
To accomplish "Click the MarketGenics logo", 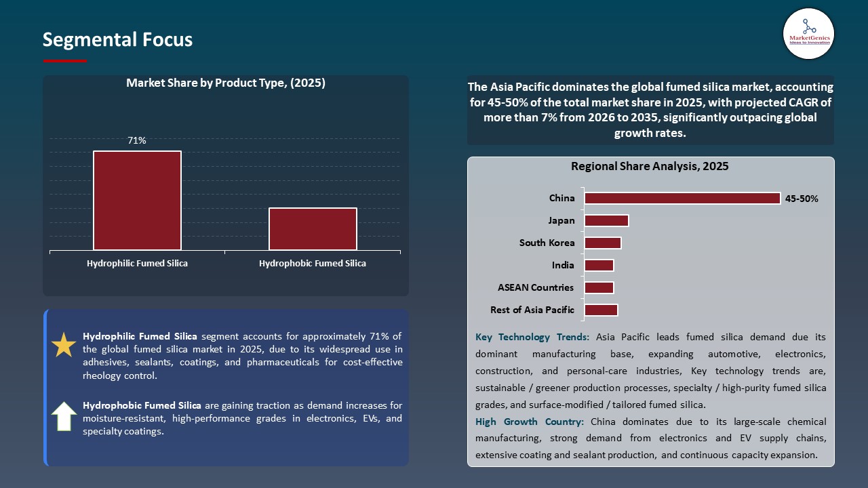I will coord(808,34).
